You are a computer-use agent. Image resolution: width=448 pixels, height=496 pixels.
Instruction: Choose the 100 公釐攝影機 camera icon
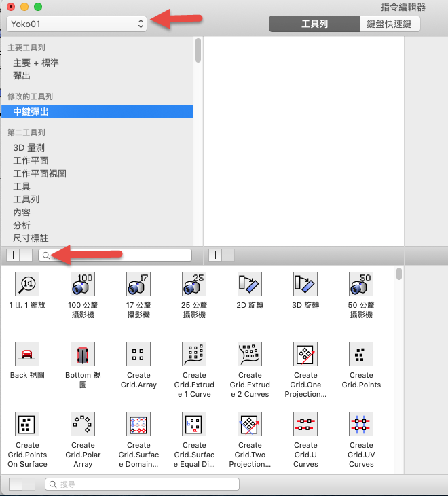[x=83, y=284]
